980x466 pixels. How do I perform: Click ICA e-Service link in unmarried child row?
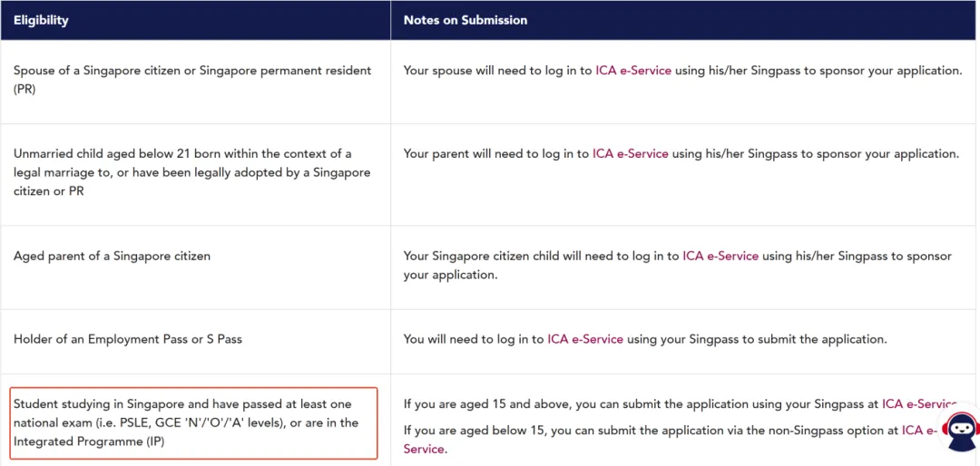pyautogui.click(x=631, y=154)
